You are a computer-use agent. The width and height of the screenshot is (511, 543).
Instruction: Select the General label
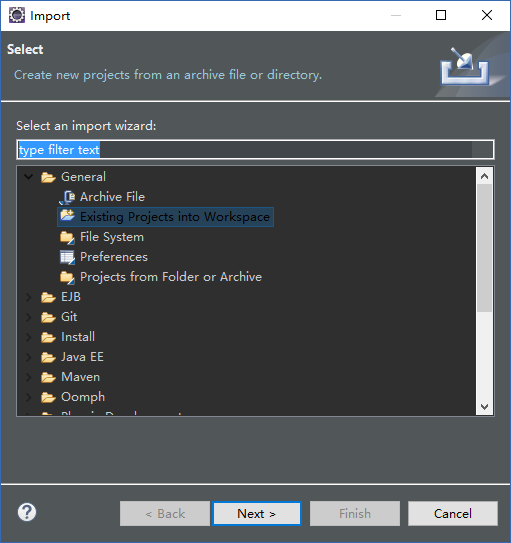(83, 177)
